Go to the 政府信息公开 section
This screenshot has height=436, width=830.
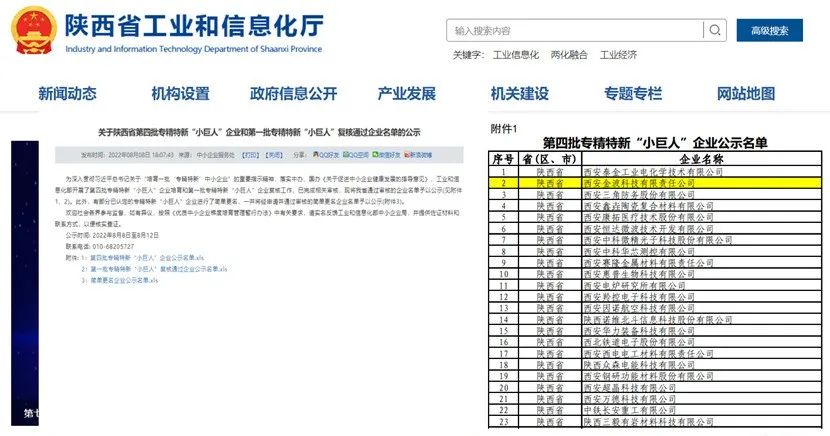[293, 94]
